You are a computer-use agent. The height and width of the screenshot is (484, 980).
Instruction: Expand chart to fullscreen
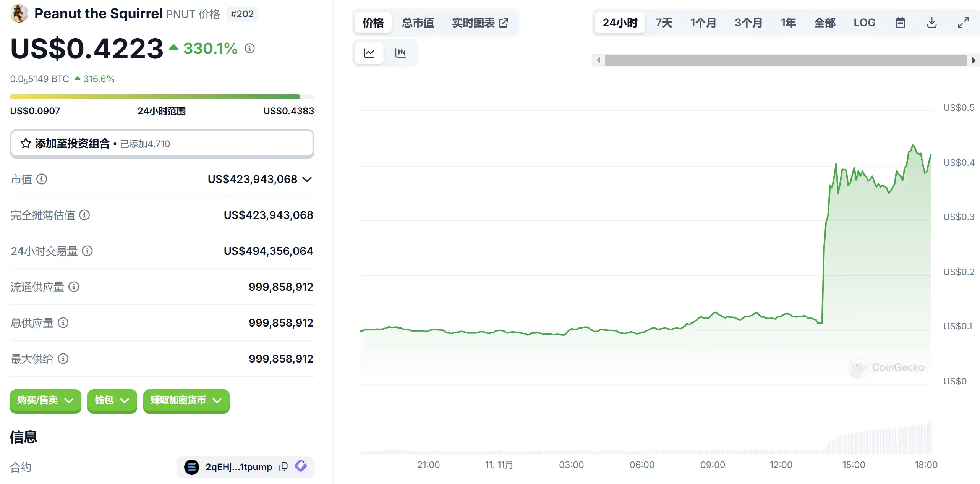click(963, 23)
